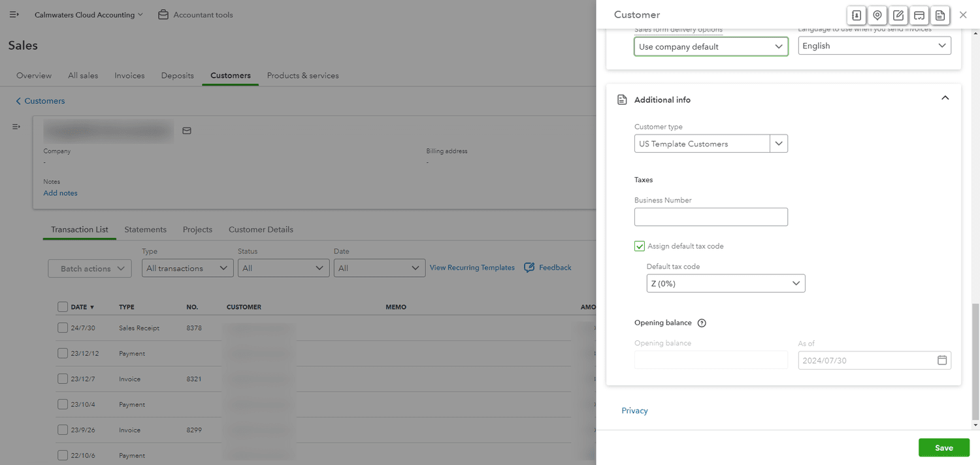980x465 pixels.
Task: Open the Name and contact section icon
Action: point(856,15)
